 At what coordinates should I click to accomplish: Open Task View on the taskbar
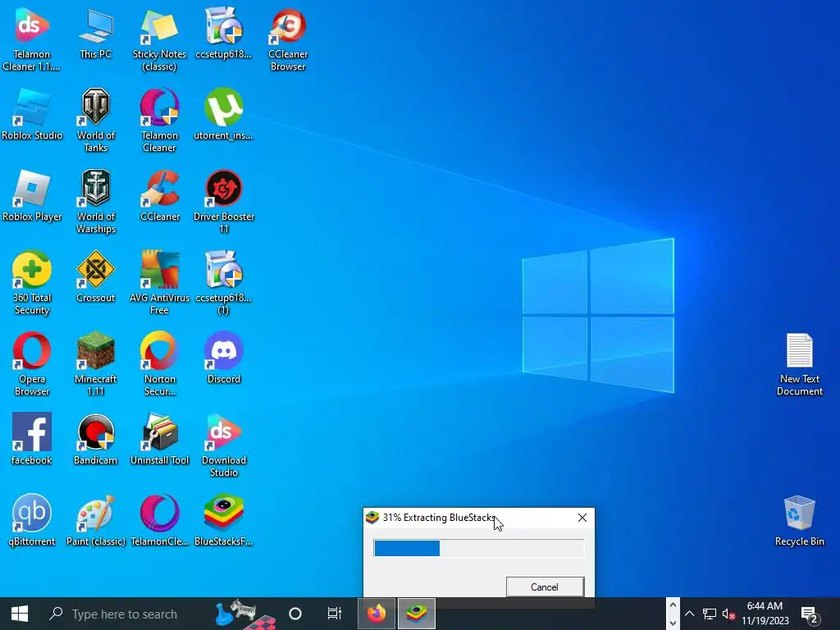[335, 614]
